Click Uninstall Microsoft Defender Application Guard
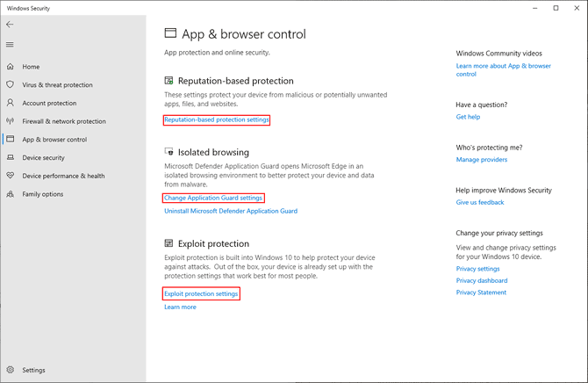This screenshot has height=383, width=588. (231, 211)
